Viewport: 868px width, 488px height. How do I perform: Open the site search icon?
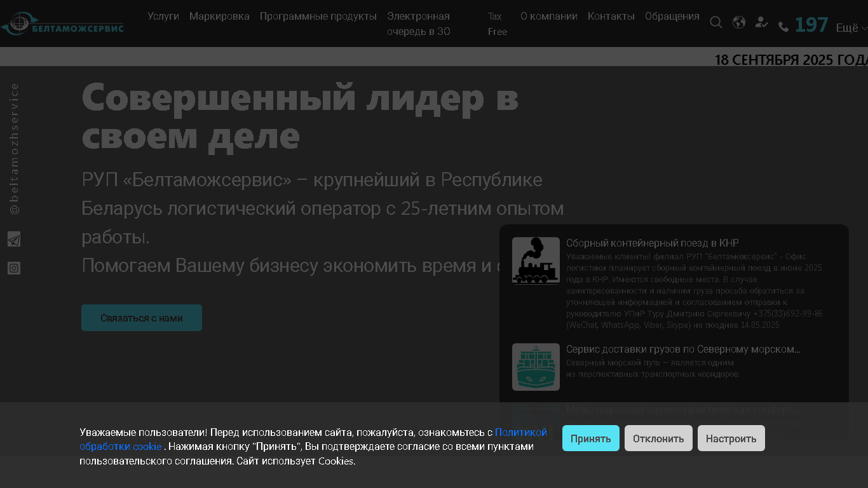[x=715, y=23]
